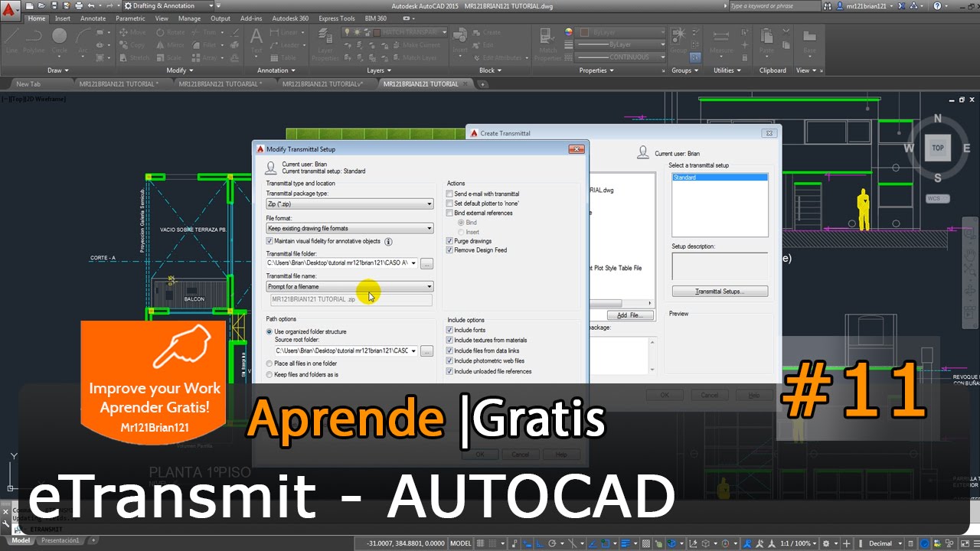Select the Line tool
Screen dimensions: 980x551
point(12,41)
